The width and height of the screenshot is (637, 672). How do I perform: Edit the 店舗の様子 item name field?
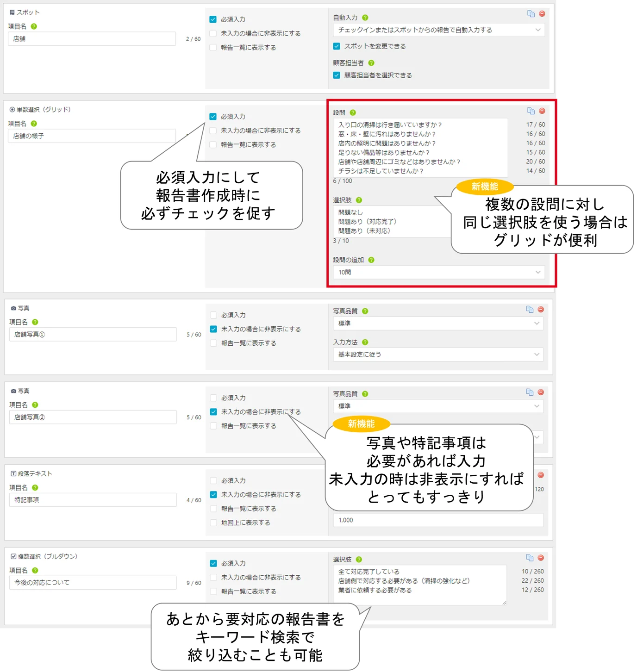pyautogui.click(x=92, y=136)
